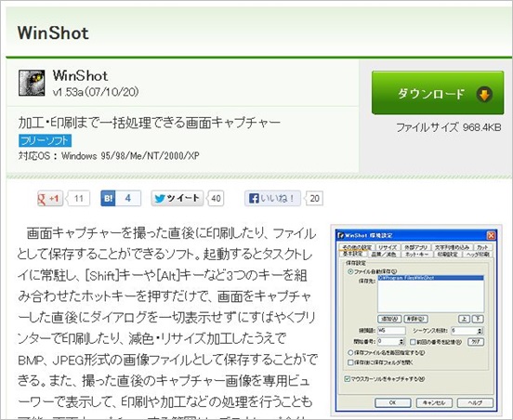The image size is (513, 420).
Task: Click the green ダウンロード download button
Action: coord(438,93)
